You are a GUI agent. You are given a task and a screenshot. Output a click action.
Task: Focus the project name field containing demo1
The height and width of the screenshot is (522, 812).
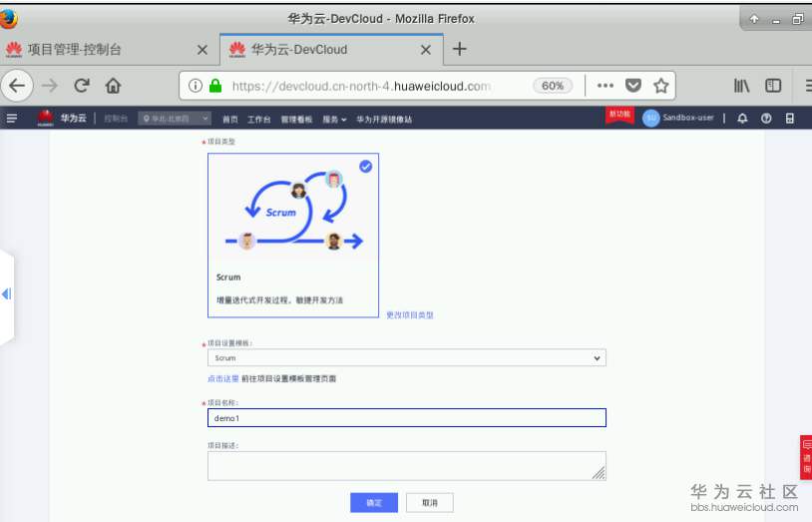tap(407, 418)
